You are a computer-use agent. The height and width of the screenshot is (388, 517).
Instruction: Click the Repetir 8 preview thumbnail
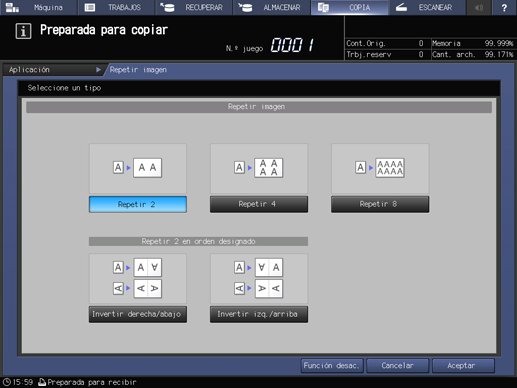pyautogui.click(x=380, y=168)
